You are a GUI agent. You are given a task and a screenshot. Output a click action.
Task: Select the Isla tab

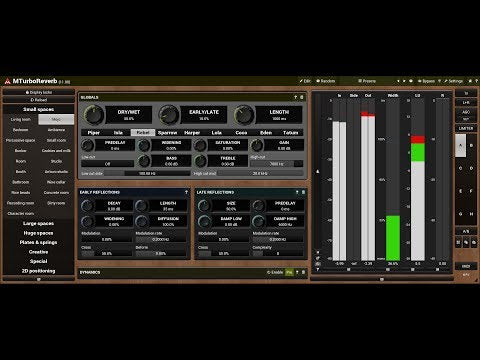tap(118, 133)
